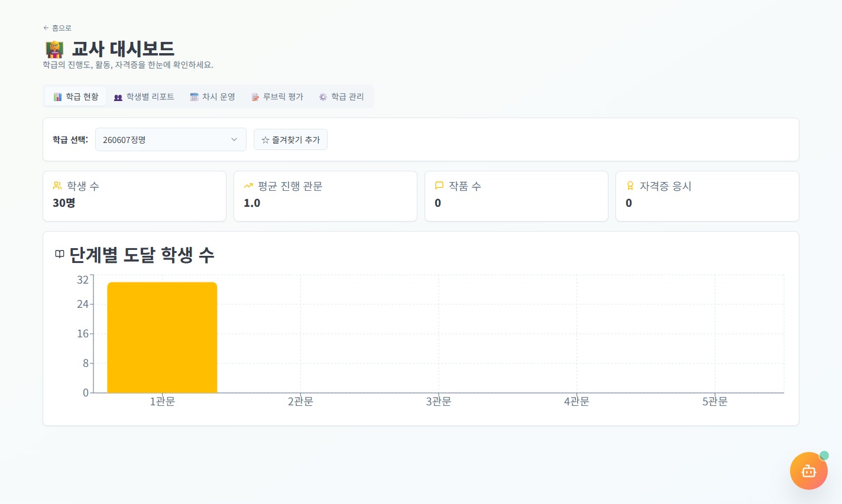Click the 3관문 axis label
Screen dimensions: 842x504
tap(439, 402)
